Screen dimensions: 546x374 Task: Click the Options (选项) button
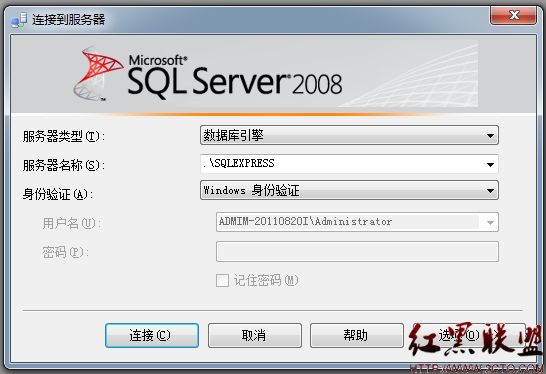point(469,335)
